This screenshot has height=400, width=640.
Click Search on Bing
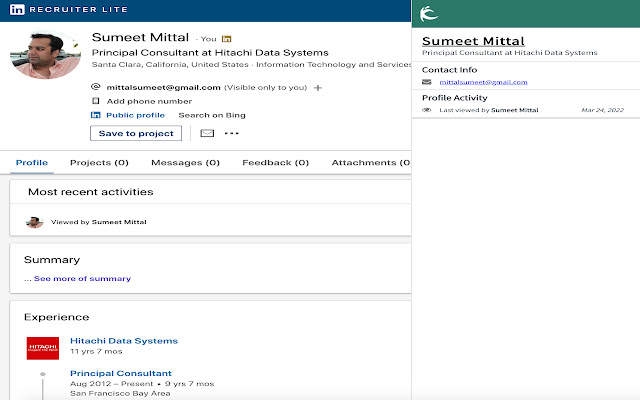pos(212,115)
